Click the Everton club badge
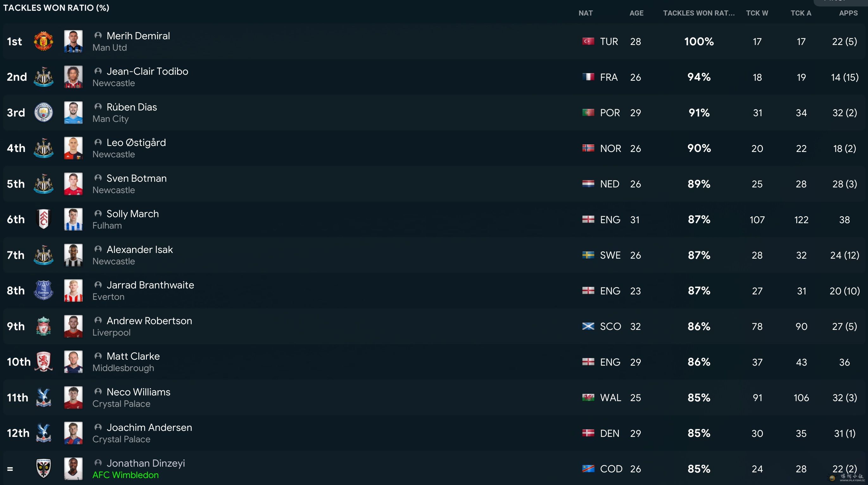The image size is (868, 485). coord(43,291)
